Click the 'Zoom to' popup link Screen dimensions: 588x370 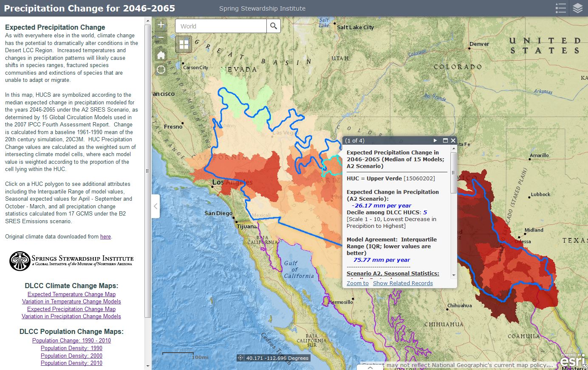click(x=358, y=283)
